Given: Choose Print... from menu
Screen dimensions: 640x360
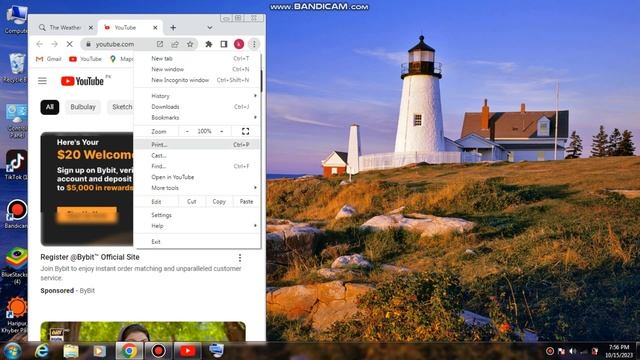Looking at the screenshot, I should tap(197, 145).
